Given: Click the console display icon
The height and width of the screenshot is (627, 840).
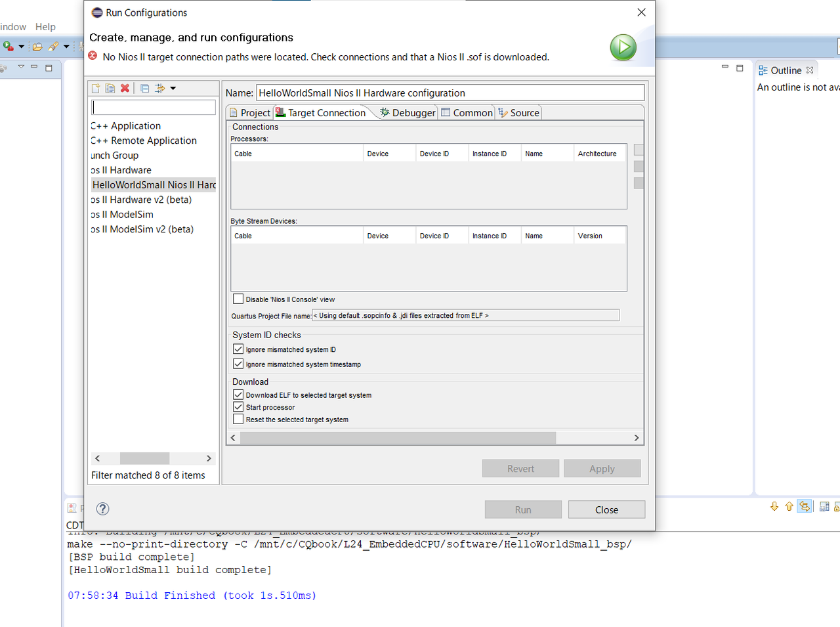Looking at the screenshot, I should [x=824, y=506].
